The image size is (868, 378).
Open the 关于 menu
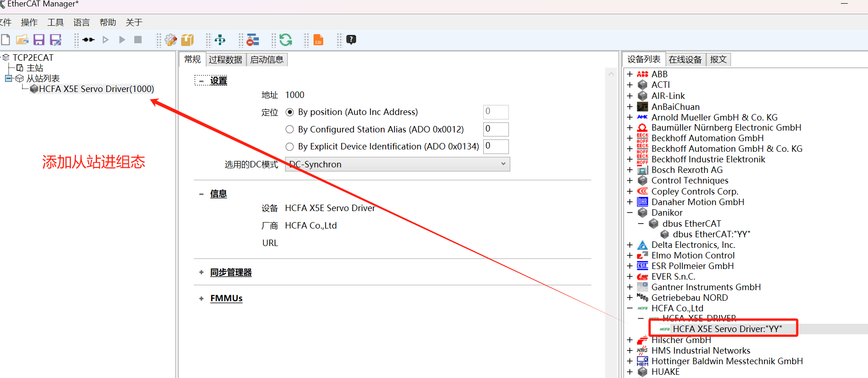pyautogui.click(x=134, y=23)
